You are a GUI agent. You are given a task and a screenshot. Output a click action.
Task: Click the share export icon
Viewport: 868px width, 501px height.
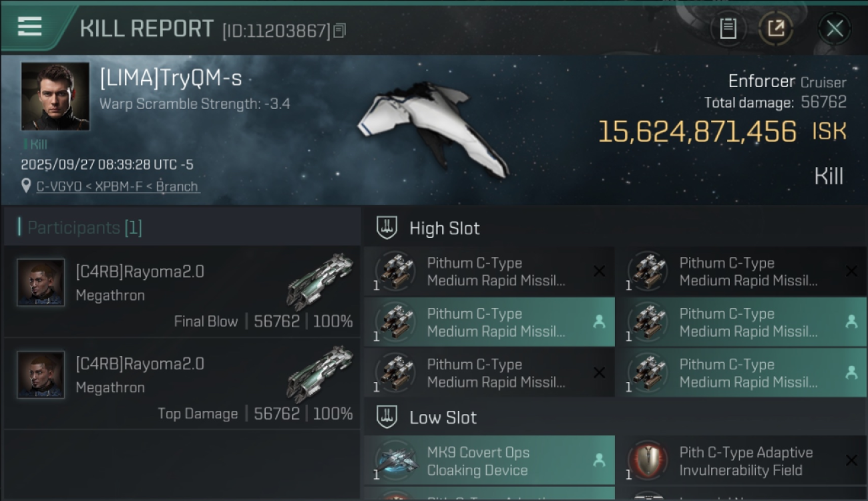(x=775, y=29)
